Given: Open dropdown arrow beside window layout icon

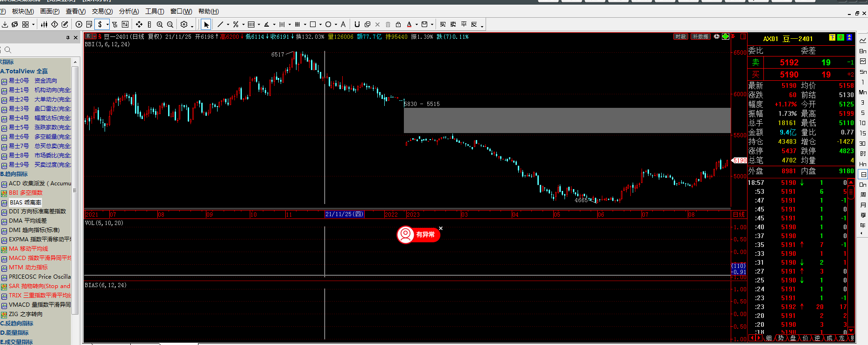Looking at the screenshot, I should [33, 24].
